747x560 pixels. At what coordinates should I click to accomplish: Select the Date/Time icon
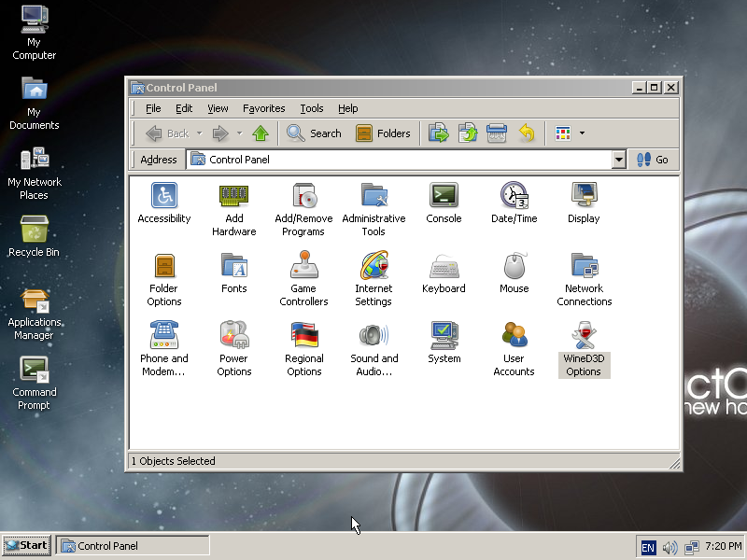pos(514,196)
